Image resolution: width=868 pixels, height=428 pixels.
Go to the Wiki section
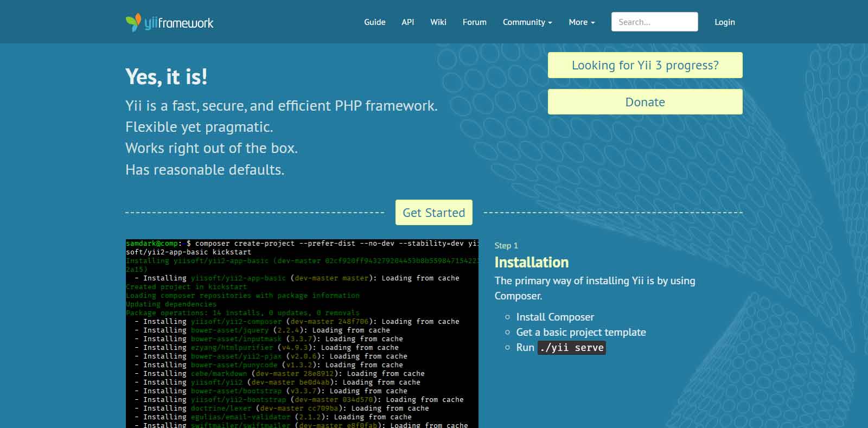point(438,22)
